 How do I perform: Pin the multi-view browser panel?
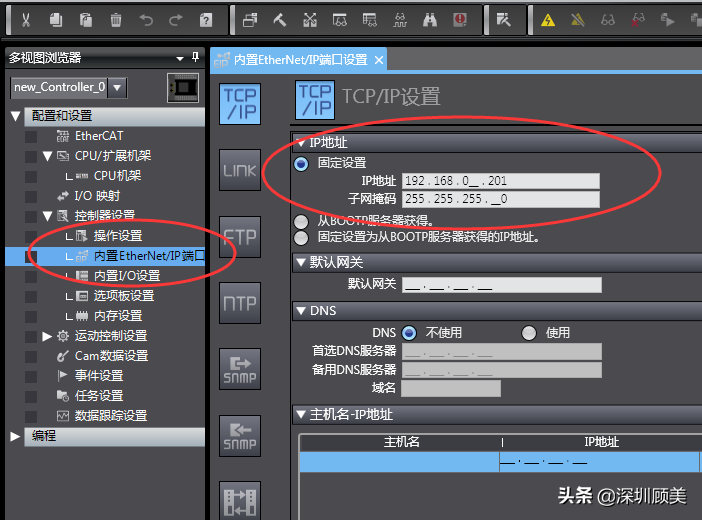[x=195, y=57]
